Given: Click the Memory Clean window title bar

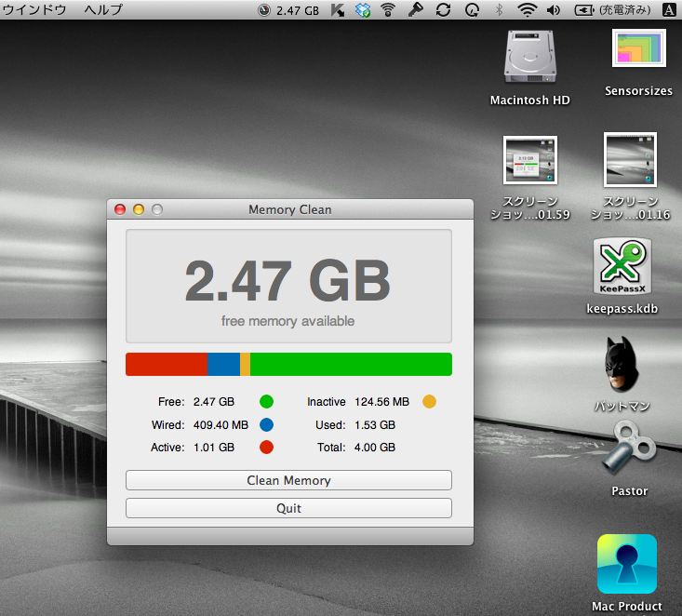Looking at the screenshot, I should coord(290,209).
